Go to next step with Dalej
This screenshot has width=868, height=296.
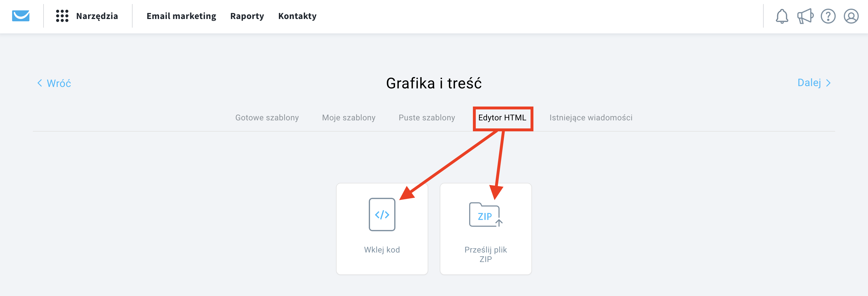pyautogui.click(x=809, y=83)
